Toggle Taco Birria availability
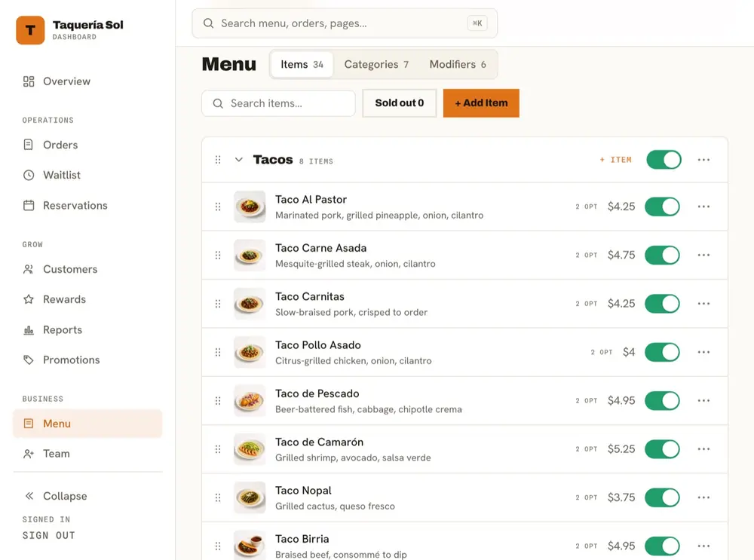Screen dimensions: 754x560 pos(662,546)
